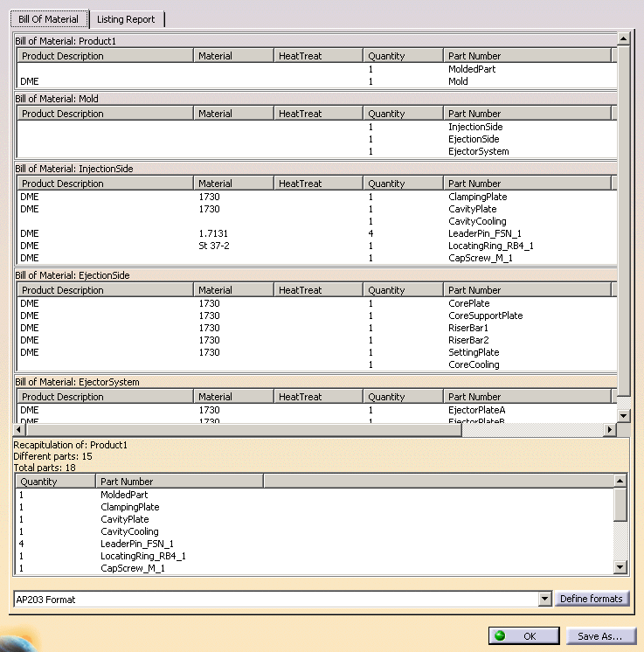
Task: Select LeaderPin_FSN_1 in InjectionSide table
Action: 317,233
